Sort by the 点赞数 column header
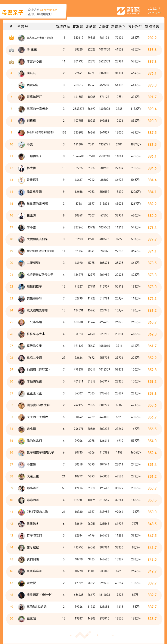Image resolution: width=167 pixels, height=644 pixels. pyautogui.click(x=103, y=27)
